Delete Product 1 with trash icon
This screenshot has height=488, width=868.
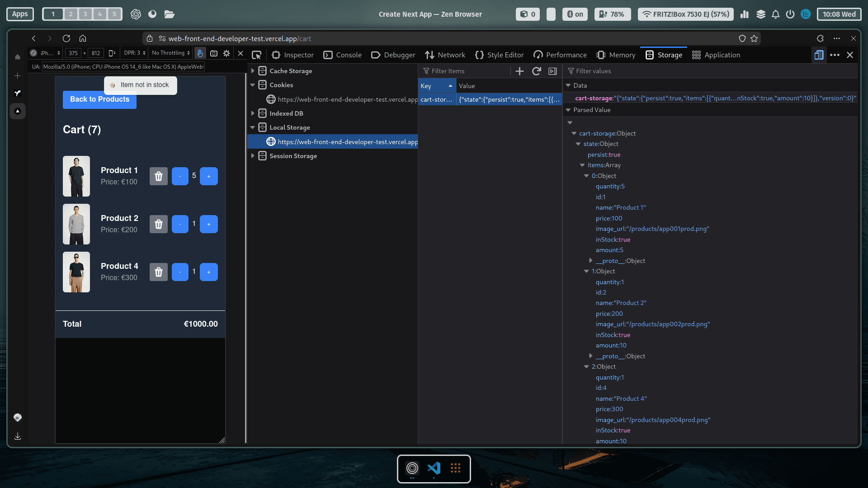click(159, 176)
